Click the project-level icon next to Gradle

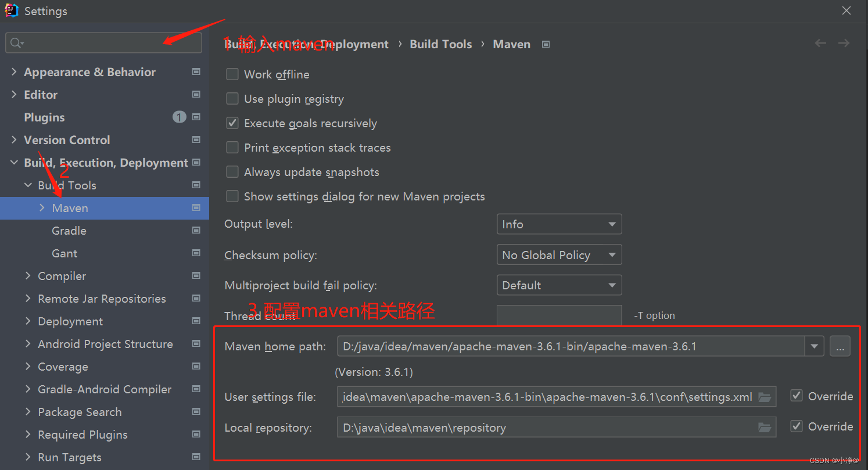coord(196,231)
